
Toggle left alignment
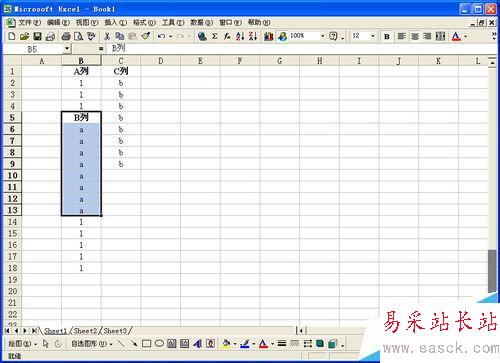402,36
